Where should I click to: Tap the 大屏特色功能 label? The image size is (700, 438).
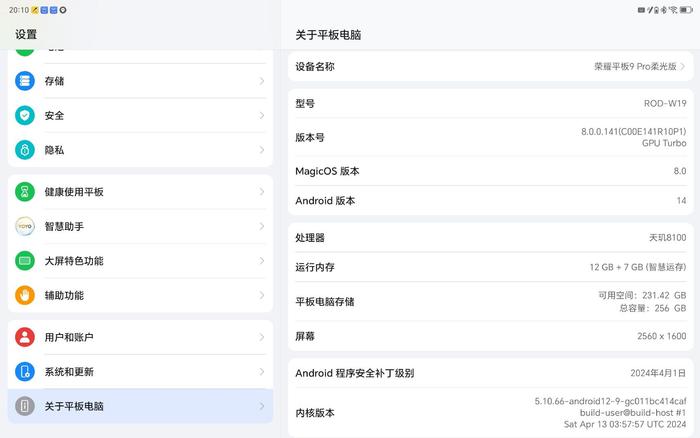click(74, 261)
